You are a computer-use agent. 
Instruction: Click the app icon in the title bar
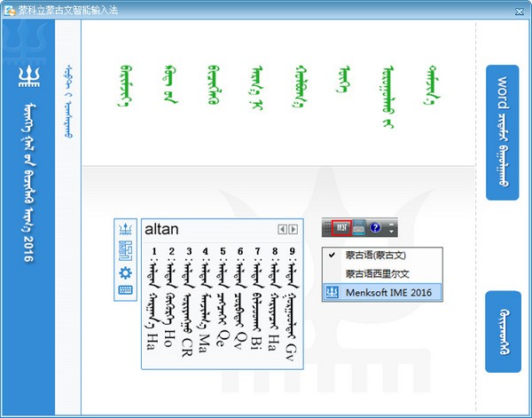10,8
